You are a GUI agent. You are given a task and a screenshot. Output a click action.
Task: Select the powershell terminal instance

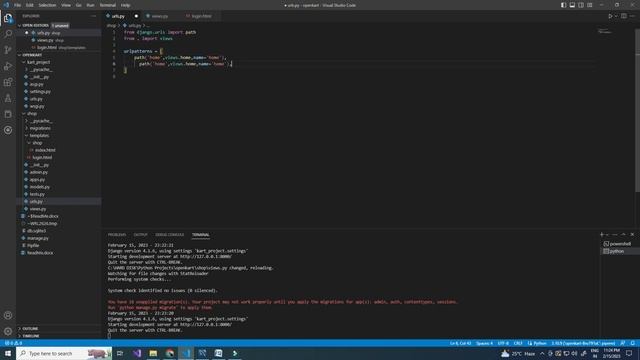(x=620, y=244)
